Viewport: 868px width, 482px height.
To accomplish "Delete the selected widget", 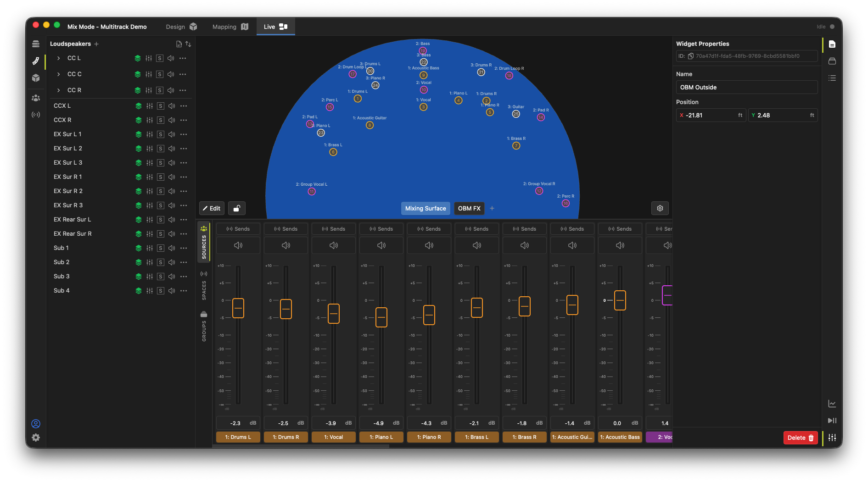I will tap(801, 438).
